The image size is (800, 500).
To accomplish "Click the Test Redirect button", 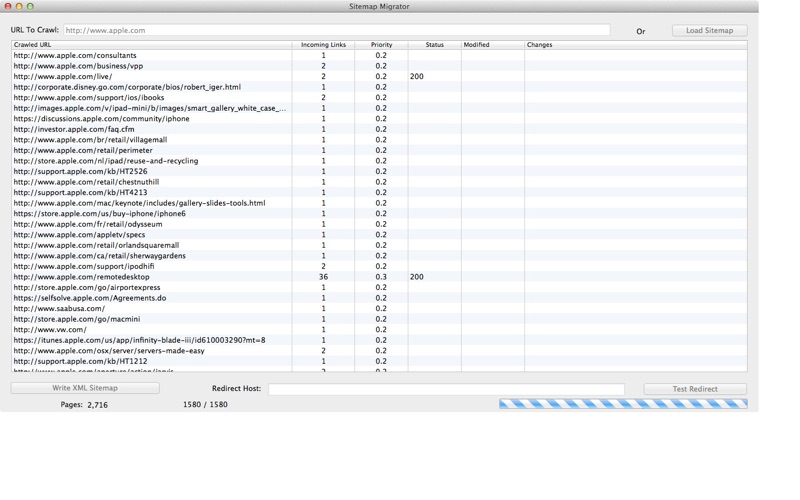I will coord(695,389).
